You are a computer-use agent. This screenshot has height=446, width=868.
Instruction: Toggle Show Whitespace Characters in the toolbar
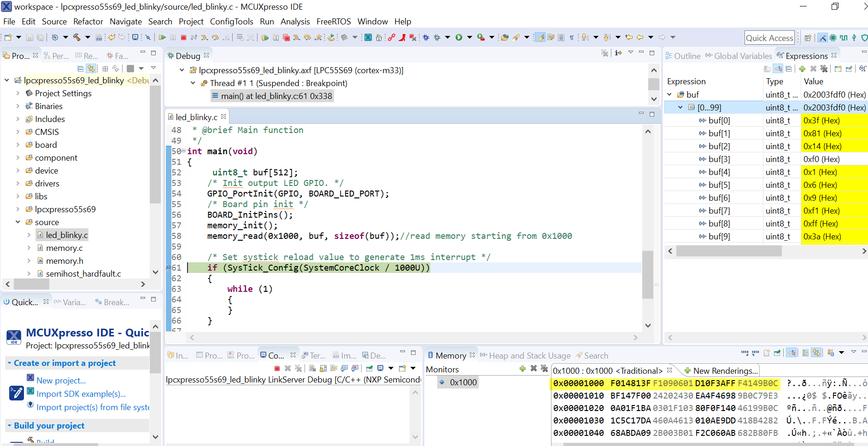pyautogui.click(x=572, y=37)
